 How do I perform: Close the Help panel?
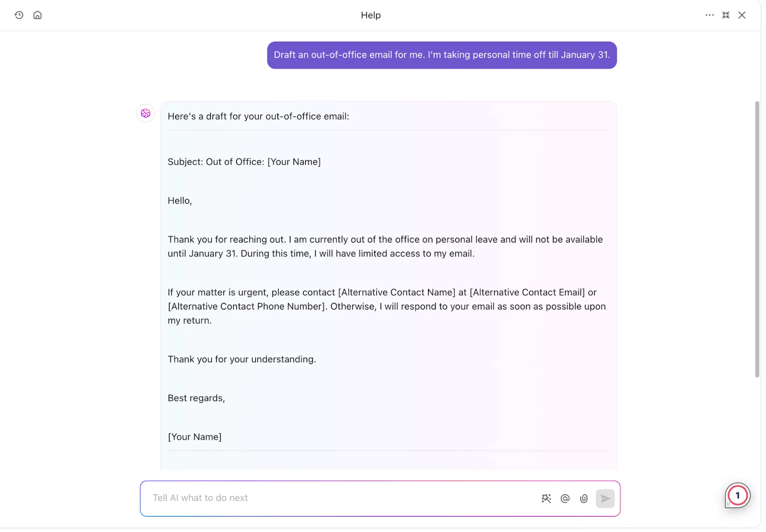(742, 15)
